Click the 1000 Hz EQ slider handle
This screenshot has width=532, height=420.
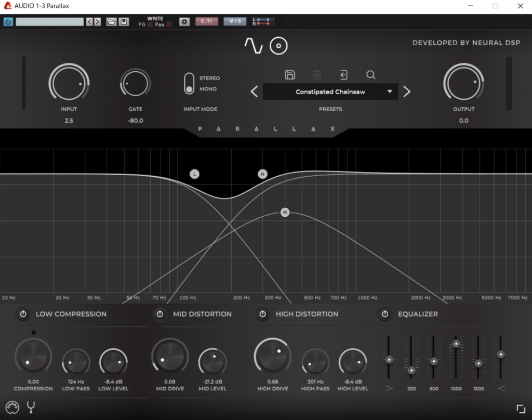point(456,344)
